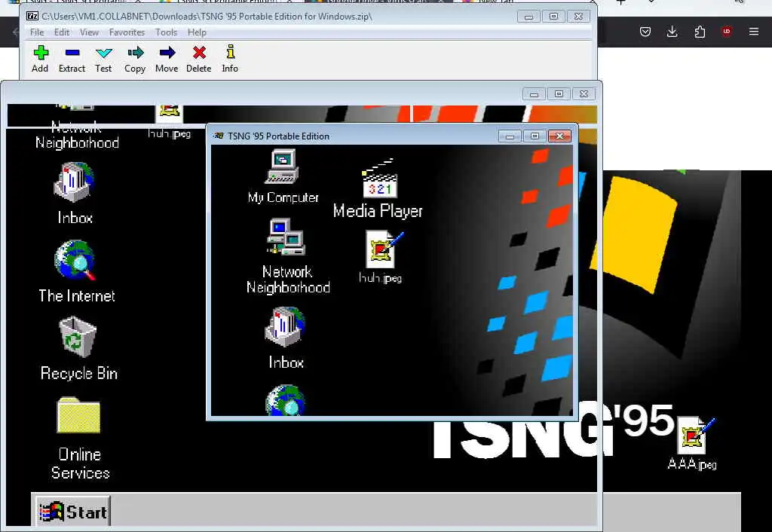Open Firefox extensions puzzle icon
The height and width of the screenshot is (532, 772).
coord(700,32)
